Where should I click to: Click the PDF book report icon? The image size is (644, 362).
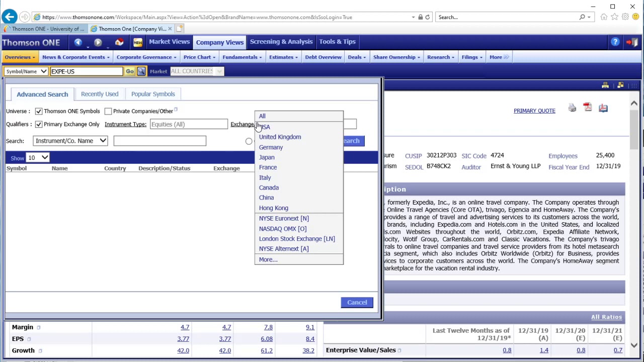pyautogui.click(x=603, y=108)
